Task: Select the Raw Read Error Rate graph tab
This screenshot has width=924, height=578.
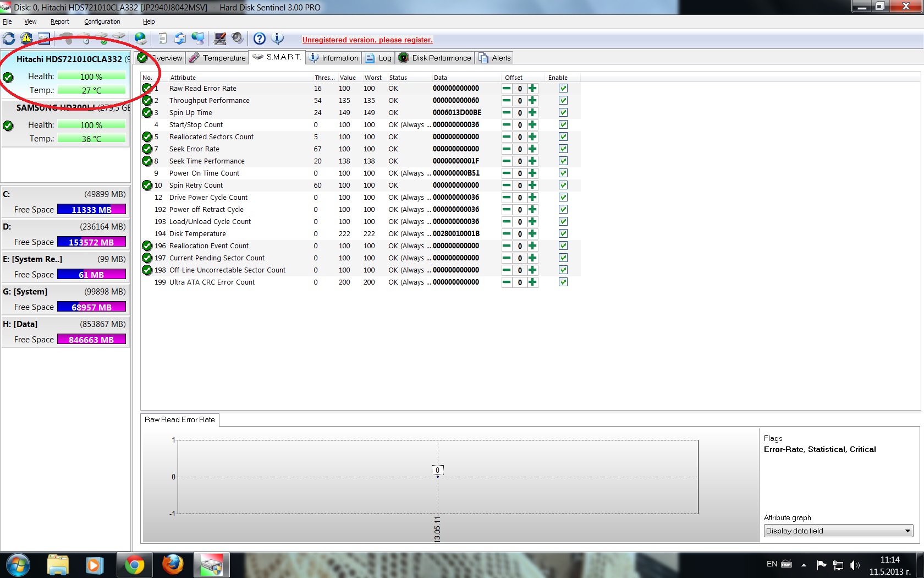Action: [x=180, y=419]
